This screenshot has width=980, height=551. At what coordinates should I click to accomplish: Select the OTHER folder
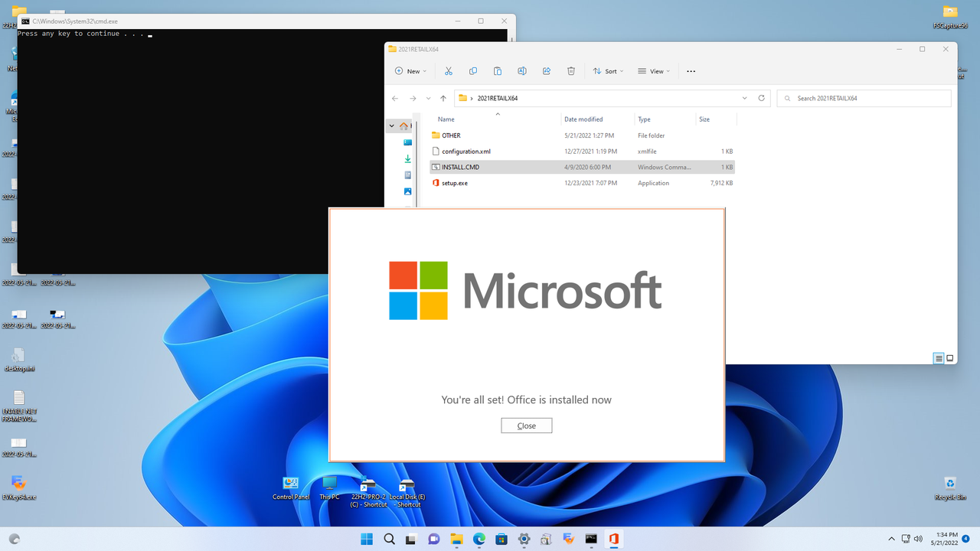click(x=582, y=135)
